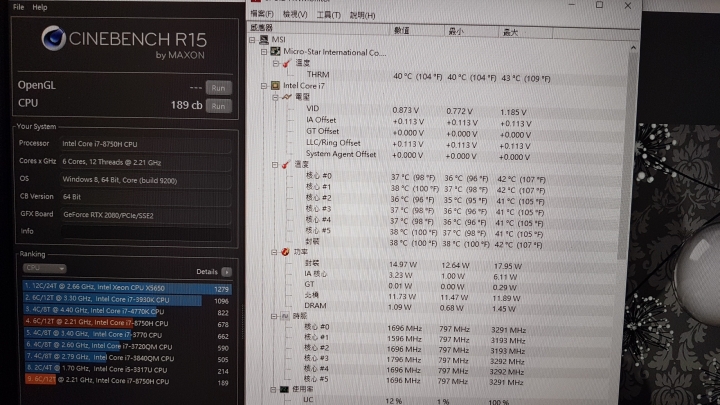Viewport: 720px width, 405px height.
Task: Open the Cinebench File menu
Action: pyautogui.click(x=18, y=7)
